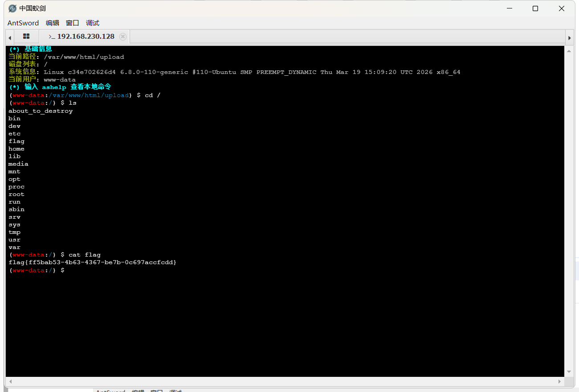Click the vertical scrollbar up arrow
This screenshot has height=392, width=579.
pyautogui.click(x=569, y=51)
